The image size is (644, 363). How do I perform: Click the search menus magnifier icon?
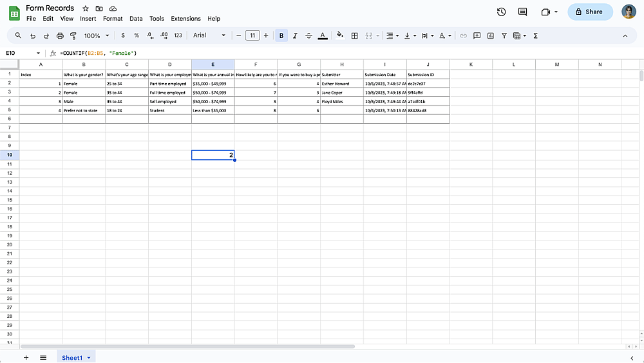18,35
